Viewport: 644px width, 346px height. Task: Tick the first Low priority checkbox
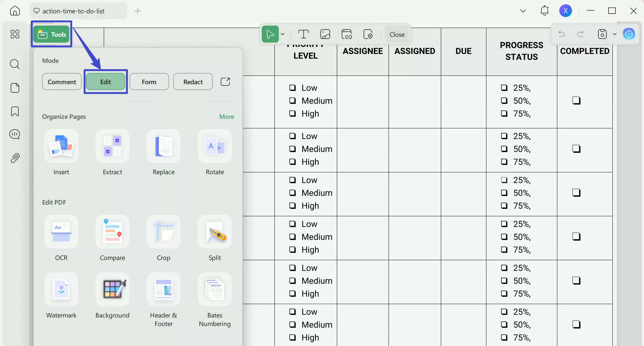point(292,88)
